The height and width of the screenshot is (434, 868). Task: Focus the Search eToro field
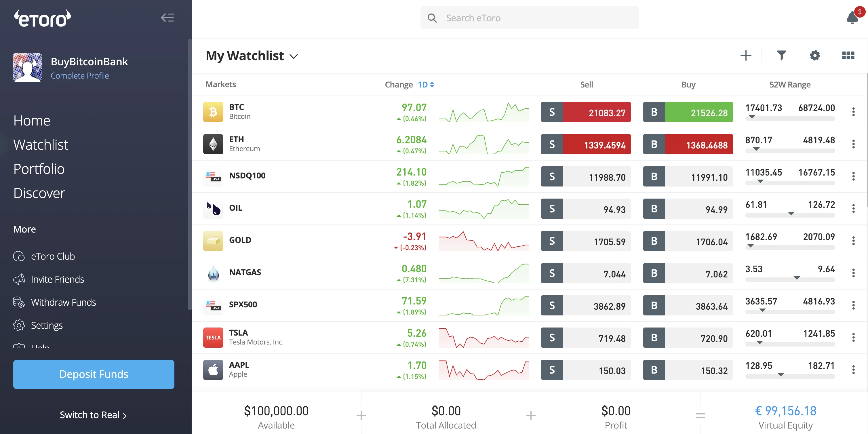pos(530,18)
